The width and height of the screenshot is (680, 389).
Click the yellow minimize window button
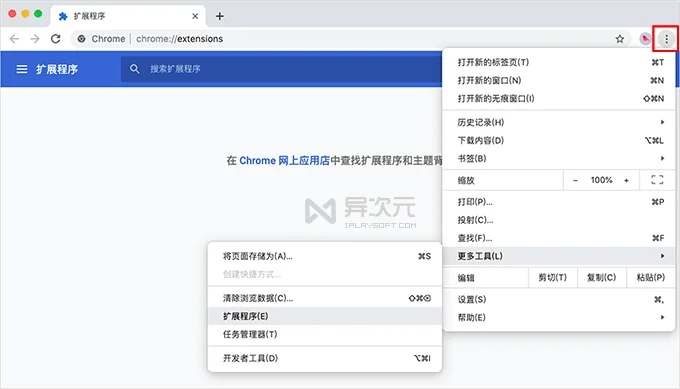tap(25, 14)
